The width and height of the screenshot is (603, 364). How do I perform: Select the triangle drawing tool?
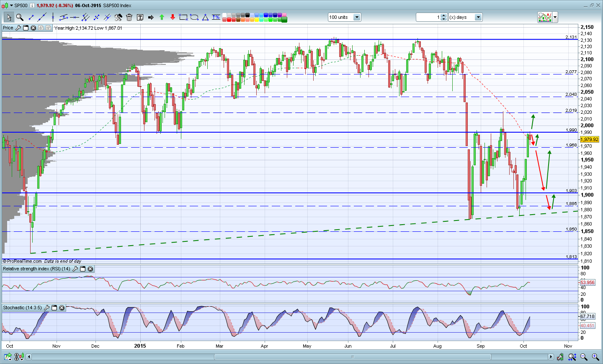[x=205, y=17]
